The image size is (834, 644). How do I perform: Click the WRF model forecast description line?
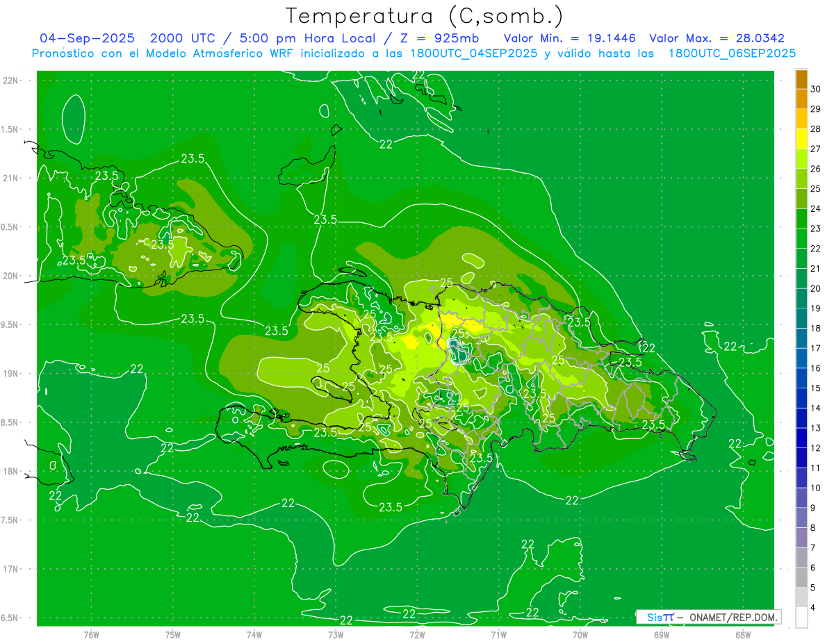coord(414,53)
